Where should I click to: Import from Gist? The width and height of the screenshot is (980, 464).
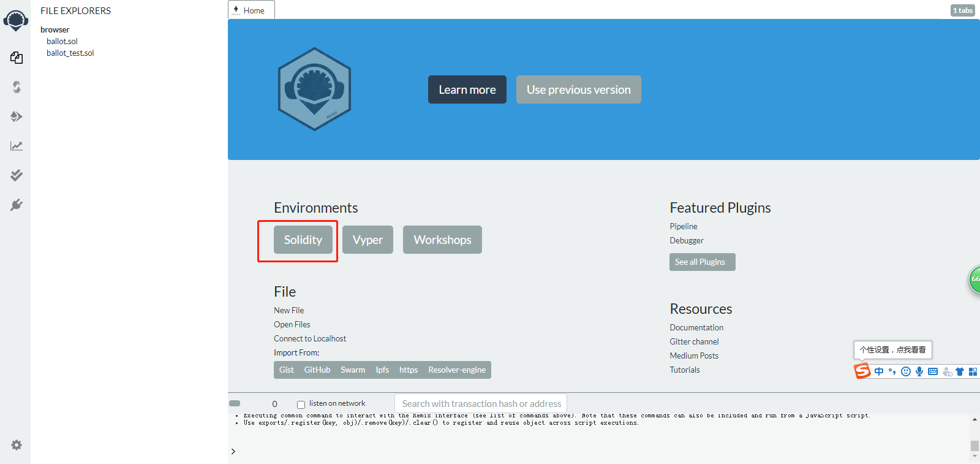[287, 370]
